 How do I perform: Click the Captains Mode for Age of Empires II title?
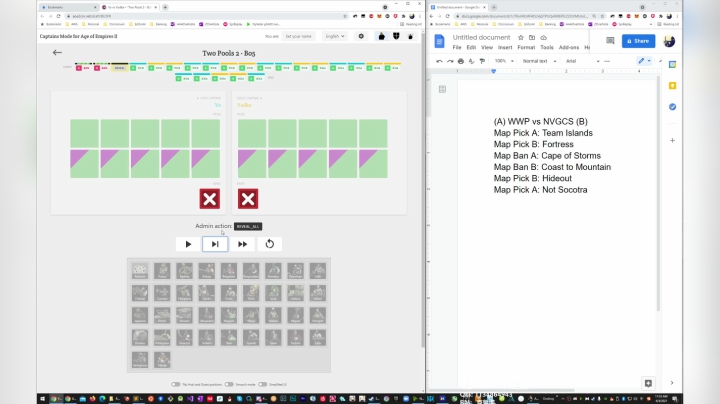point(79,36)
